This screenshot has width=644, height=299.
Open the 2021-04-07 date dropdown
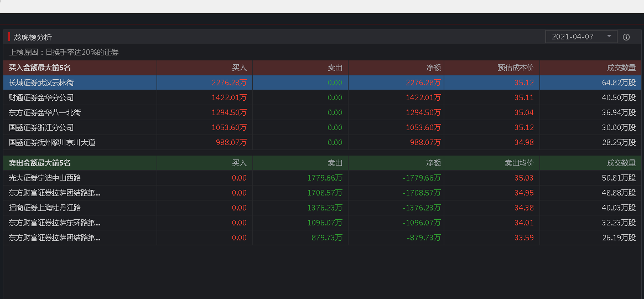581,37
